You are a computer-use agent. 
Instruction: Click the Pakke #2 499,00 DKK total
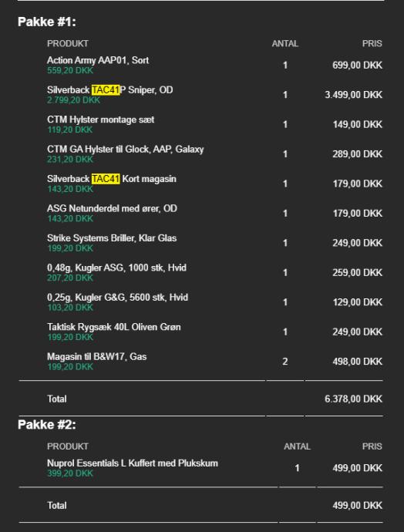pyautogui.click(x=358, y=506)
